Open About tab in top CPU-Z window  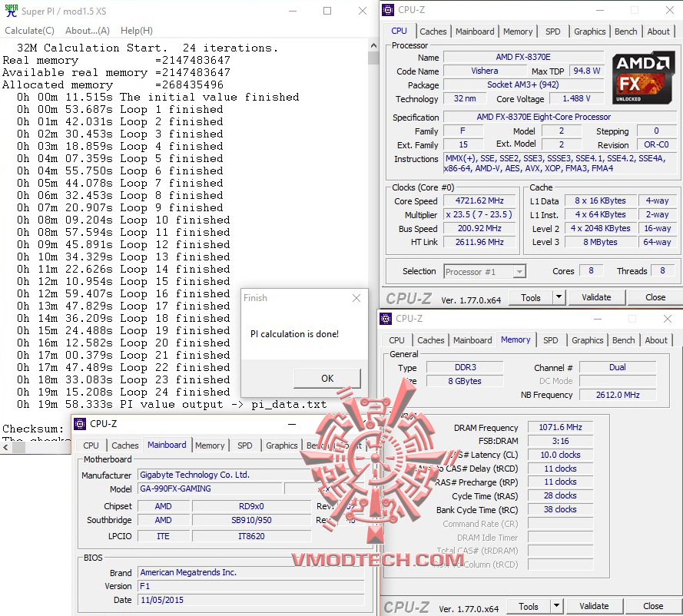[x=658, y=31]
